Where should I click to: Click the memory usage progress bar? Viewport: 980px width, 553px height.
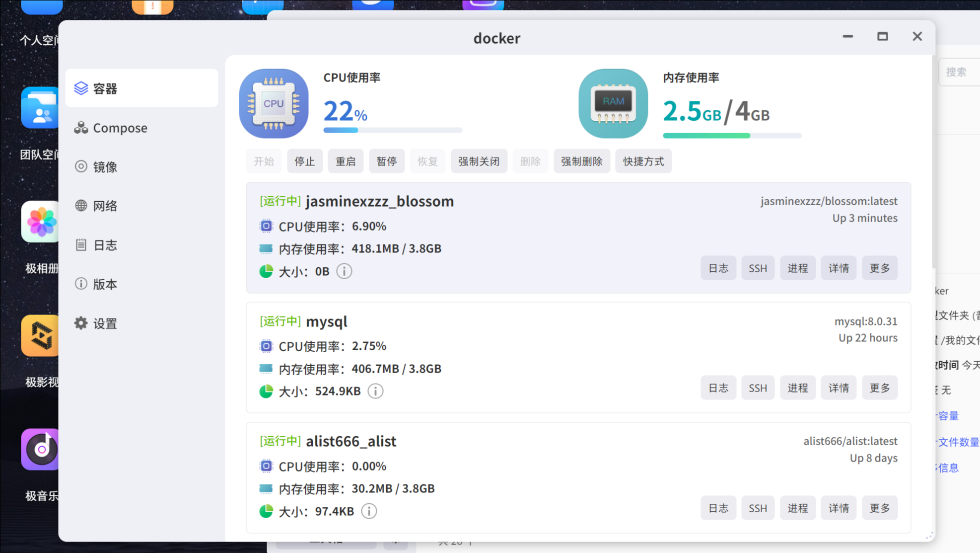coord(732,136)
